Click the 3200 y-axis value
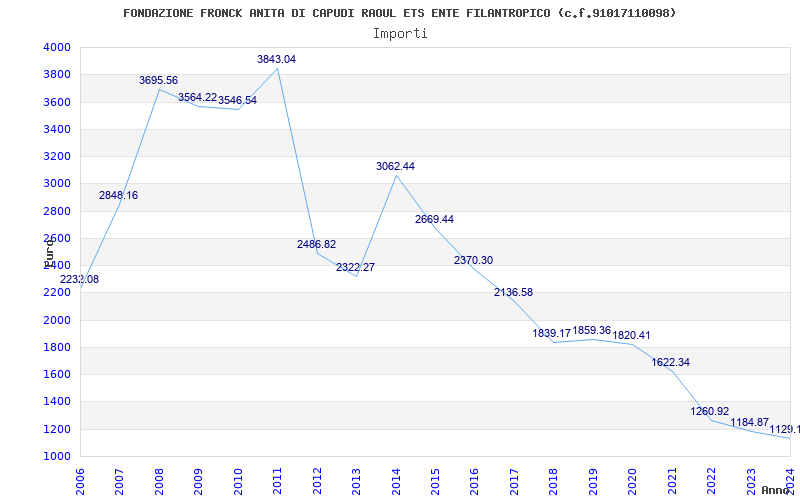This screenshot has height=500, width=800. pyautogui.click(x=57, y=156)
